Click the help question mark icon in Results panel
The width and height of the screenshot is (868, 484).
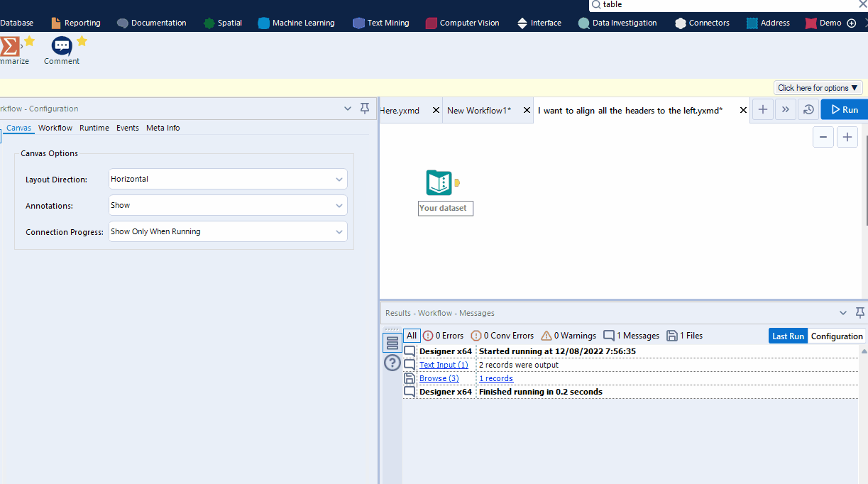tap(392, 363)
